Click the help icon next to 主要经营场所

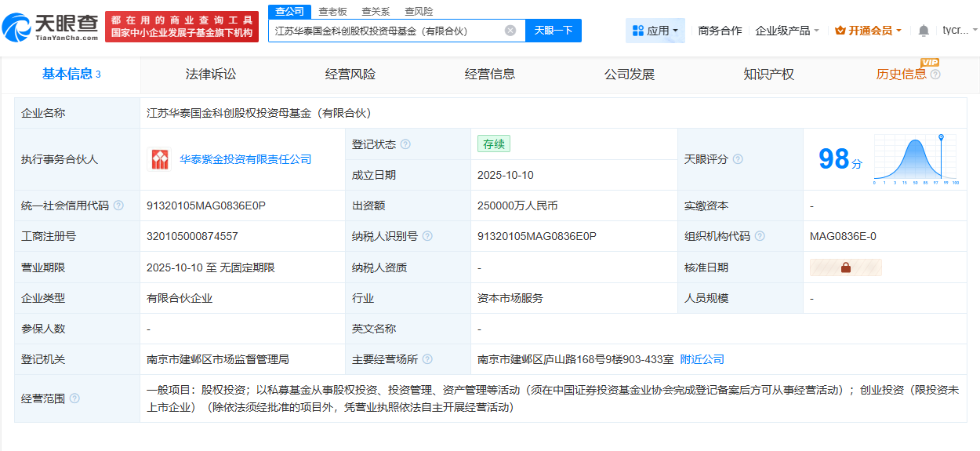(427, 359)
